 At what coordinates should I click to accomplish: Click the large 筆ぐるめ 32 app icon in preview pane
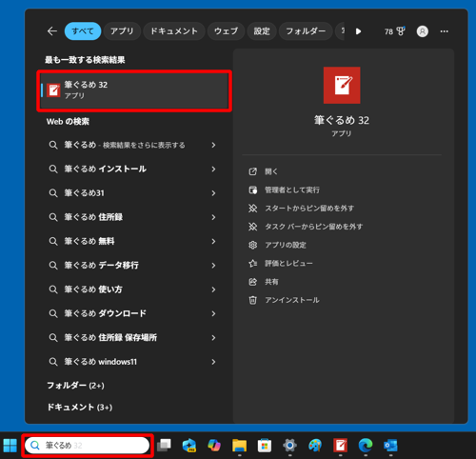[x=342, y=85]
